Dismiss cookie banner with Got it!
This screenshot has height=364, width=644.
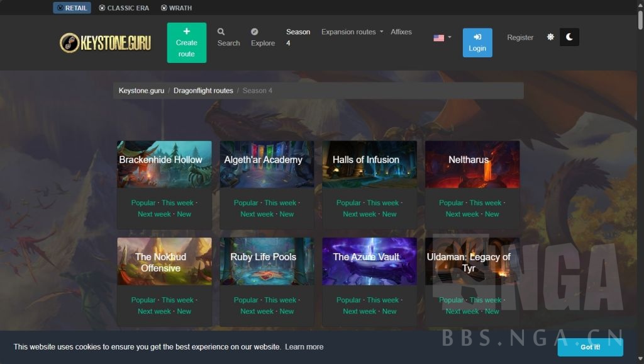(x=590, y=347)
